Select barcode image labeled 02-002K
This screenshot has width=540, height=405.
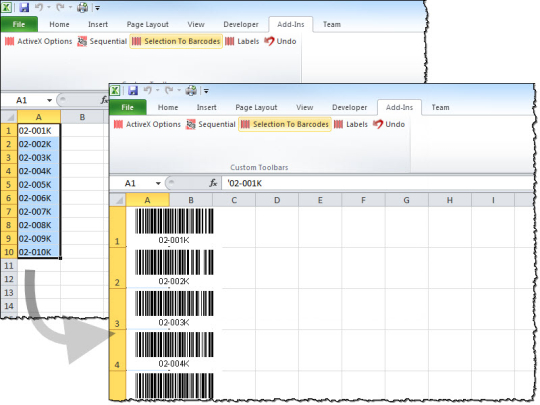pyautogui.click(x=174, y=268)
